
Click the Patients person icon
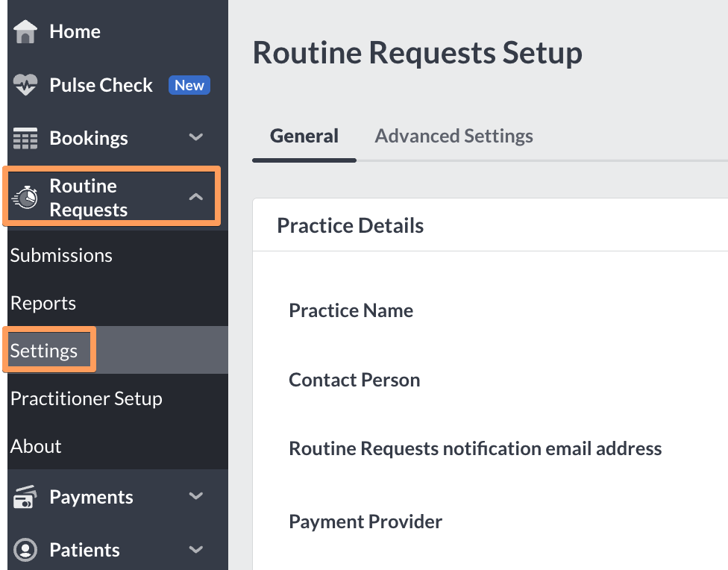pyautogui.click(x=25, y=550)
